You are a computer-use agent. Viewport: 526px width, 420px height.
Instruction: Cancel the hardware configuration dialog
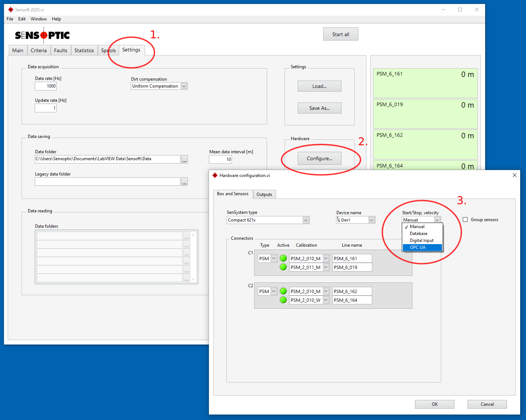[x=487, y=404]
